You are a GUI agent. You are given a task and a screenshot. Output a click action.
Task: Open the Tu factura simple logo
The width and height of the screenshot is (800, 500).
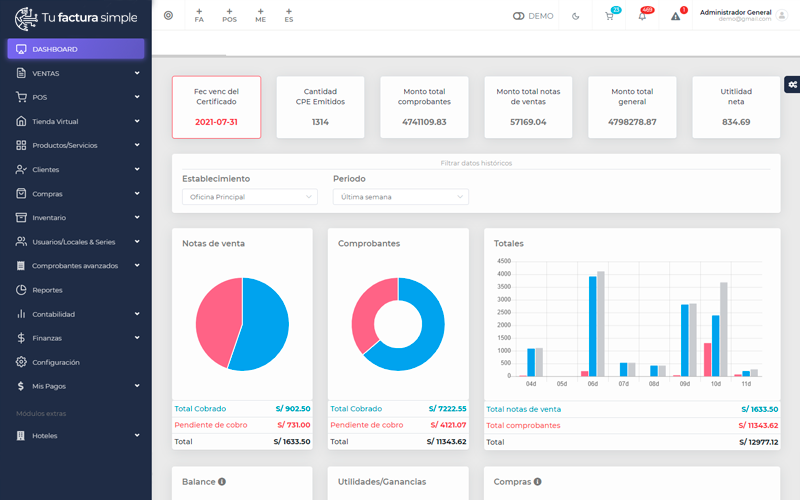point(76,18)
